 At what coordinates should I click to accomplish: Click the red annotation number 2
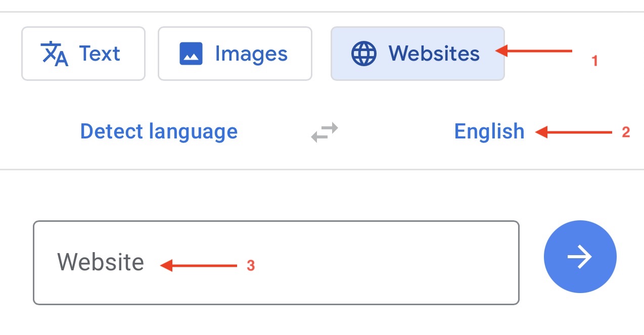[626, 132]
